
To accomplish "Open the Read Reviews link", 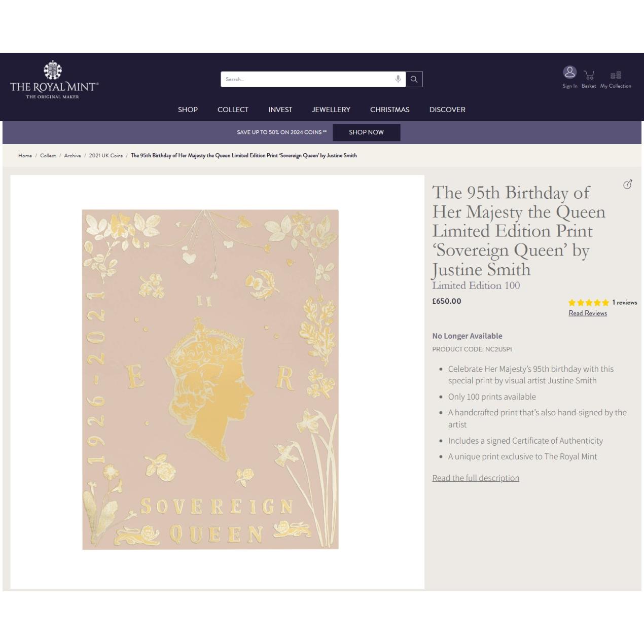I will point(588,313).
